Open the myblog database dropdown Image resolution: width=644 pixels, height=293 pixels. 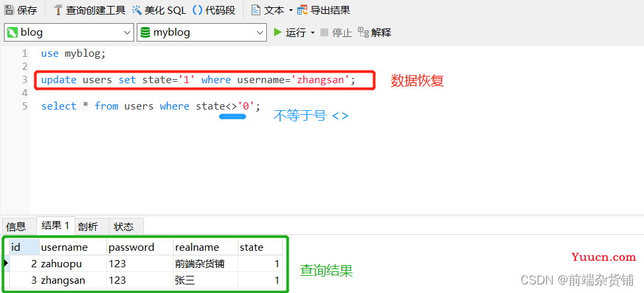coord(201,32)
